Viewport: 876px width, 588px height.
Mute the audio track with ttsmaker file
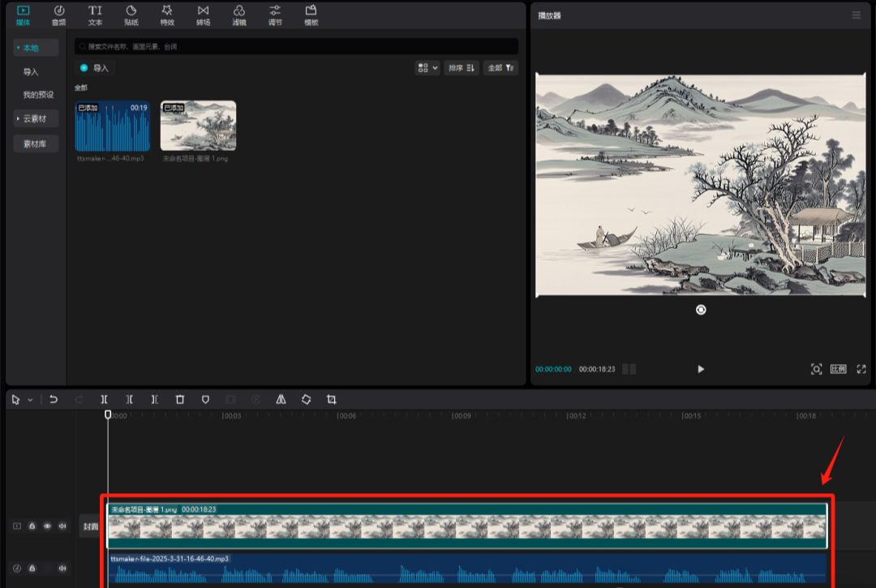[x=62, y=569]
